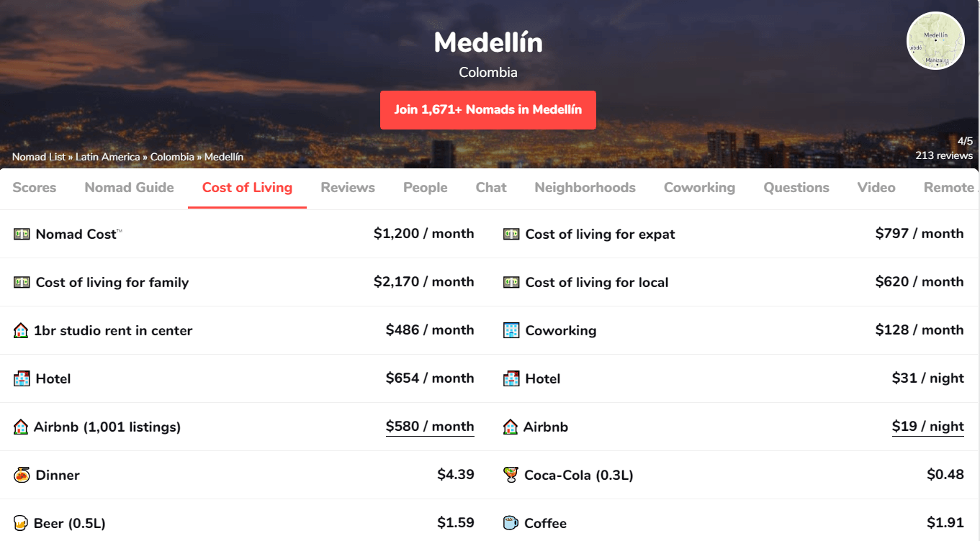Open the Scores tab
The height and width of the screenshot is (541, 980).
click(35, 188)
